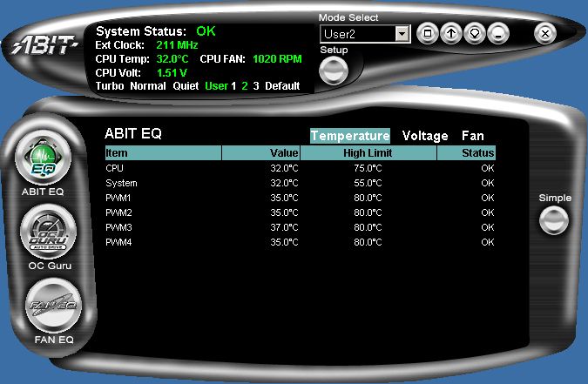This screenshot has width=588, height=384.
Task: Click the lightbulb round button
Action: (475, 33)
